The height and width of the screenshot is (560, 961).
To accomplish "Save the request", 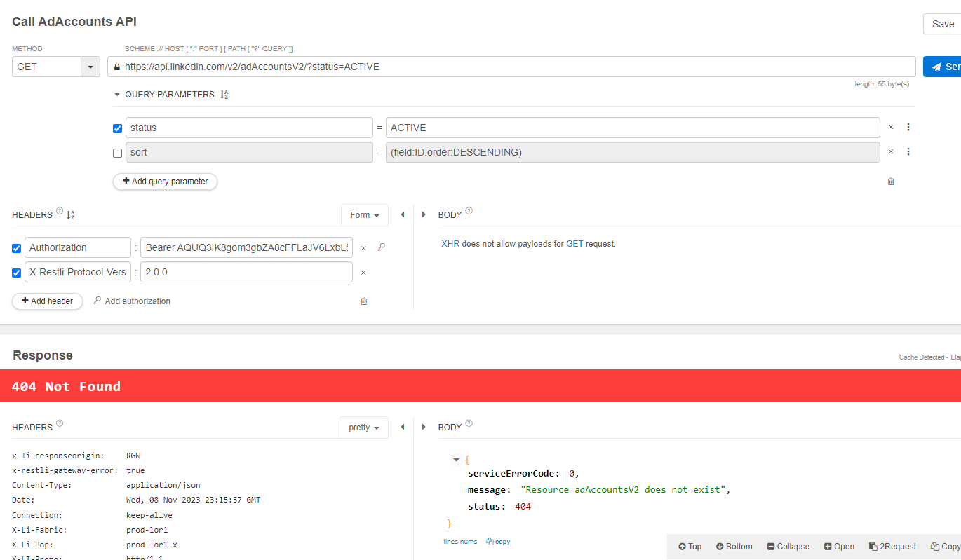I will pyautogui.click(x=942, y=24).
